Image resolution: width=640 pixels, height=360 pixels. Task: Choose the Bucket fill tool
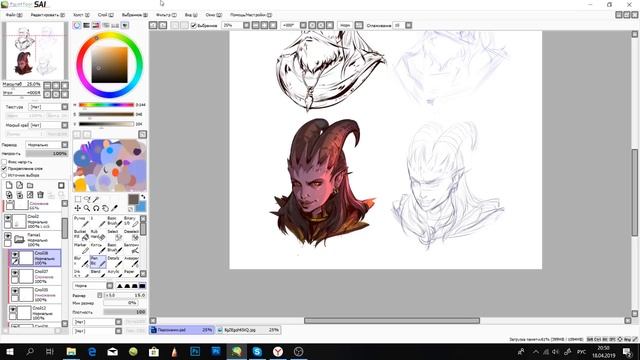pos(81,234)
